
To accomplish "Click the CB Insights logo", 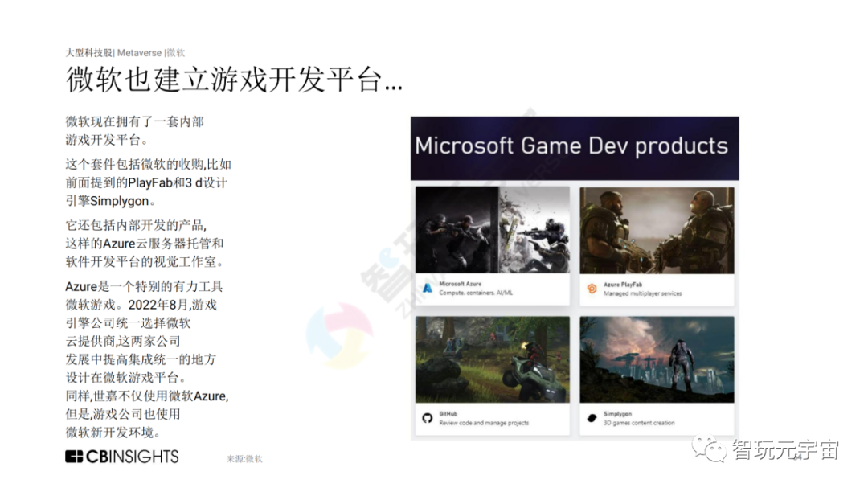I will click(122, 457).
